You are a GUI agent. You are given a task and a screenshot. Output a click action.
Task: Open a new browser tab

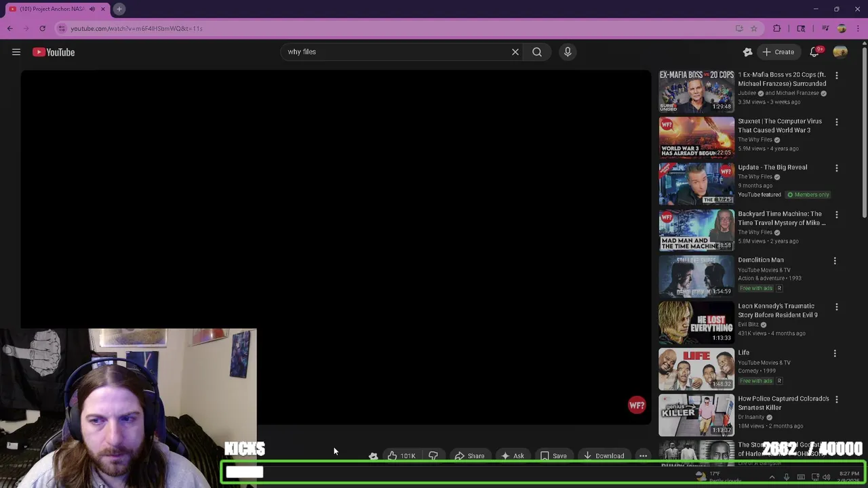(119, 9)
